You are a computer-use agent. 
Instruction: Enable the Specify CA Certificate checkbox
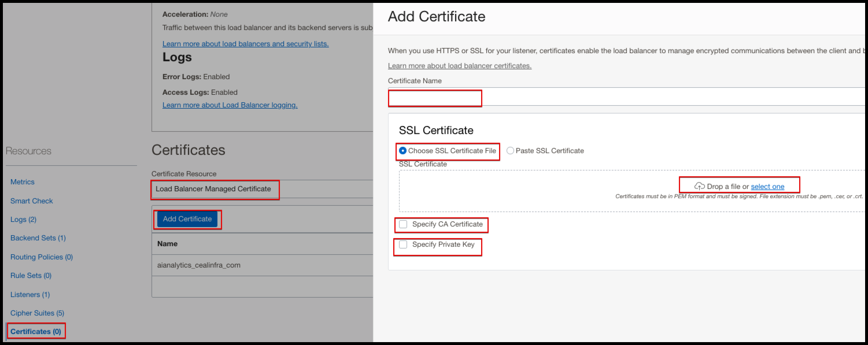pos(403,224)
